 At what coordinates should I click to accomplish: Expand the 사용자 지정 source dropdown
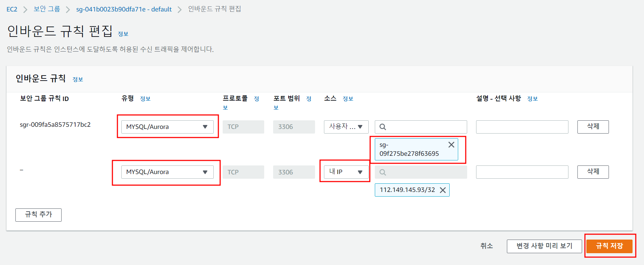(x=346, y=127)
